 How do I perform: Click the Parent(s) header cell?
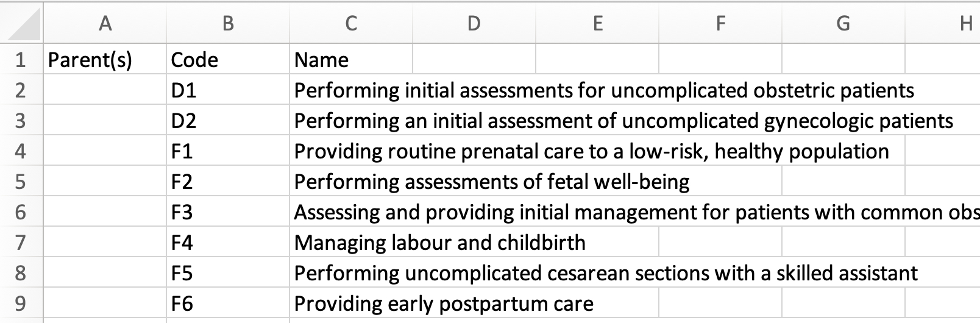[105, 60]
